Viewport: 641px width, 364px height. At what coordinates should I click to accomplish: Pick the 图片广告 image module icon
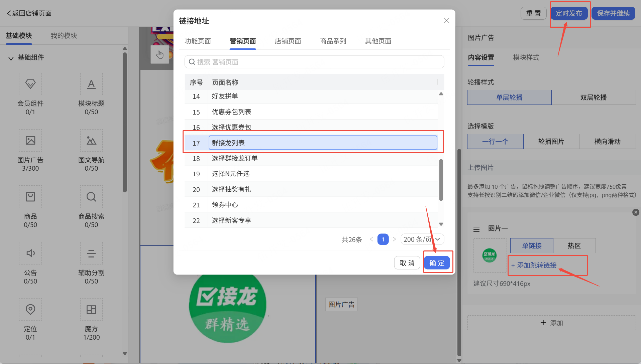(30, 140)
